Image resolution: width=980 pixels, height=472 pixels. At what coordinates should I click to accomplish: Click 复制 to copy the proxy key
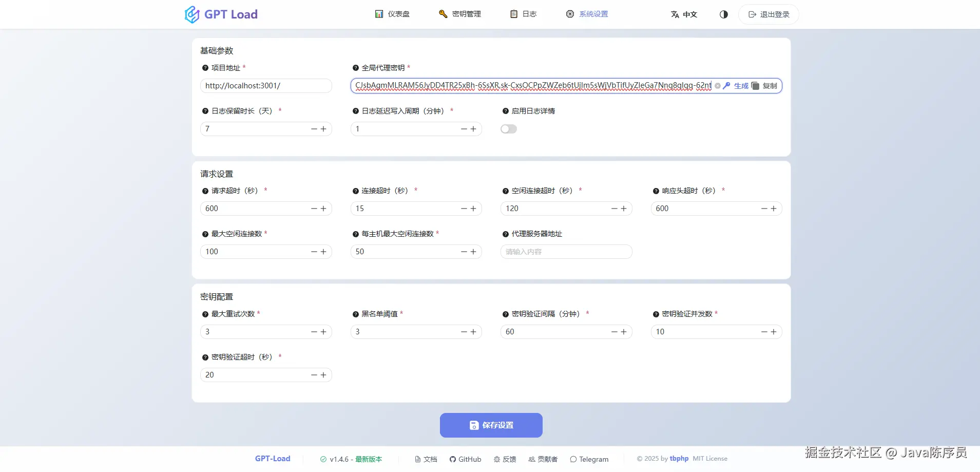point(764,86)
